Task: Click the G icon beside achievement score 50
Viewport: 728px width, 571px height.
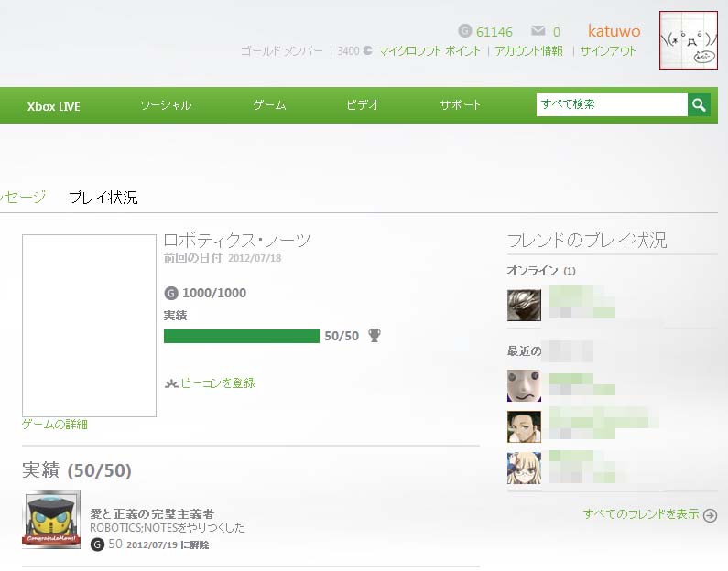Action: [x=97, y=544]
